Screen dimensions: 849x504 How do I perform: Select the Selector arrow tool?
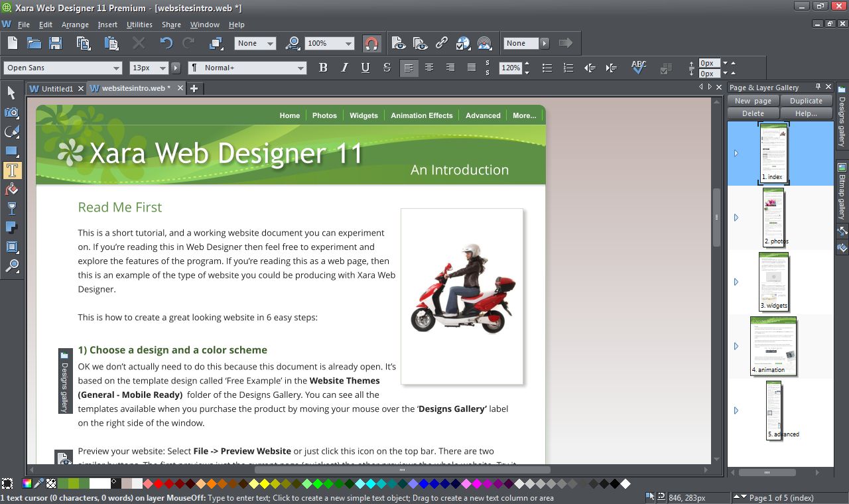click(x=11, y=94)
